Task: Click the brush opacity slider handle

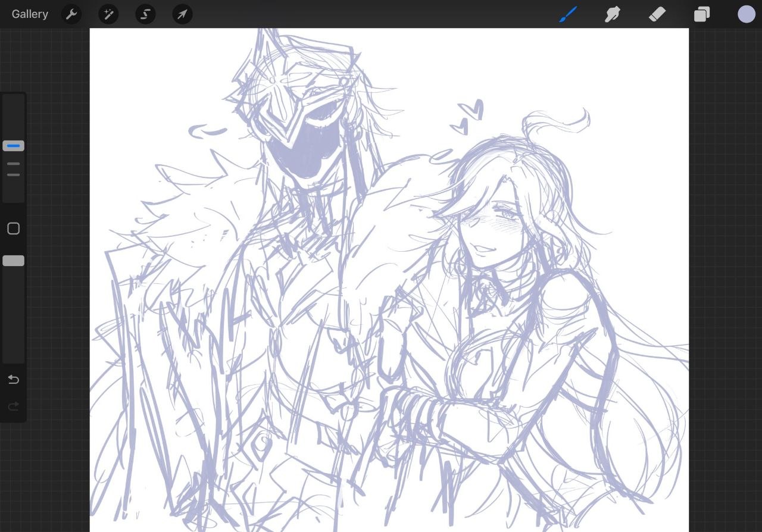Action: click(x=13, y=261)
